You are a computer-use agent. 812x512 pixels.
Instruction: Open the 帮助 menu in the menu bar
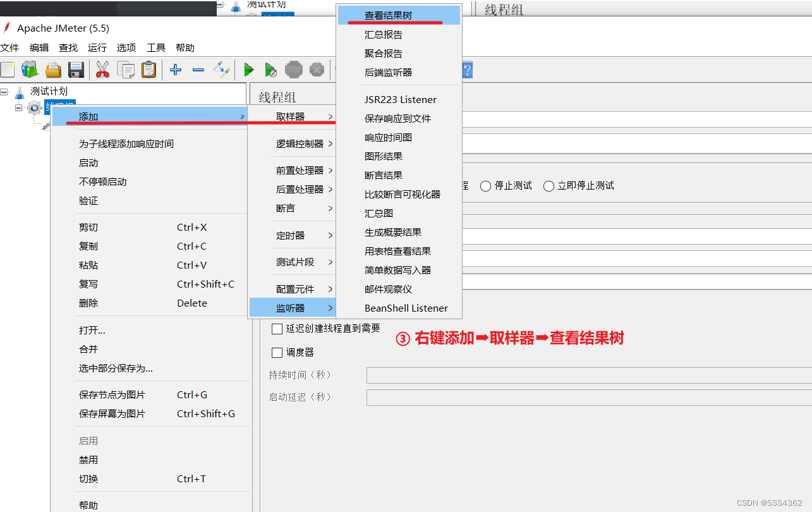pos(185,48)
